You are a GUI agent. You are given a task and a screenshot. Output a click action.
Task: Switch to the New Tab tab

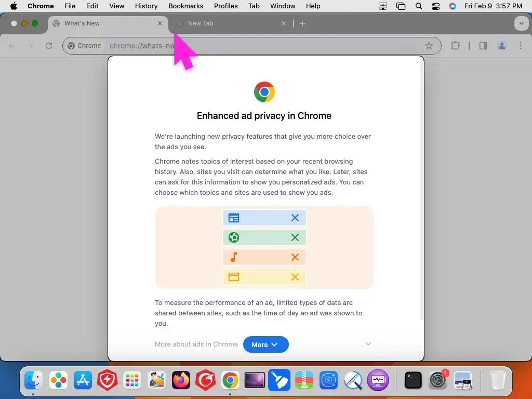(x=230, y=23)
